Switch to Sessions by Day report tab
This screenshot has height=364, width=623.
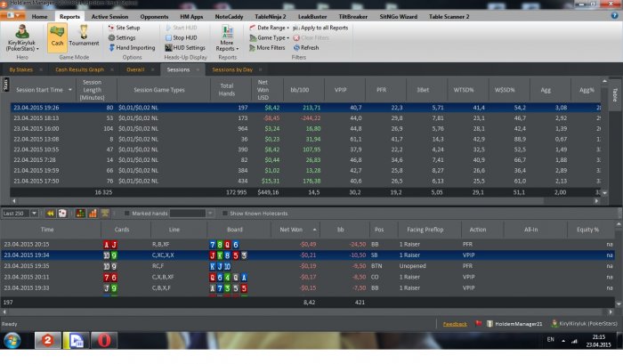232,69
